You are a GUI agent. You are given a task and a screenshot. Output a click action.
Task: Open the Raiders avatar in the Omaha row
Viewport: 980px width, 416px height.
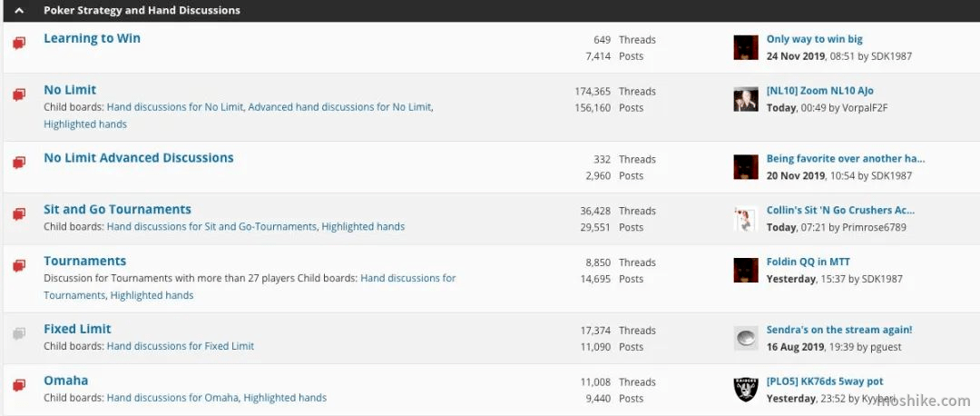746,390
